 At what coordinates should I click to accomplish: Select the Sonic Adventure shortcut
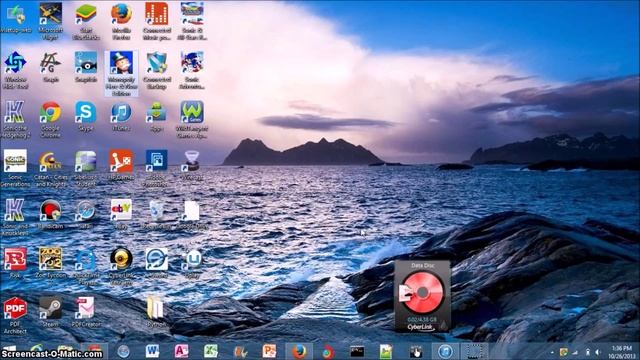(192, 70)
